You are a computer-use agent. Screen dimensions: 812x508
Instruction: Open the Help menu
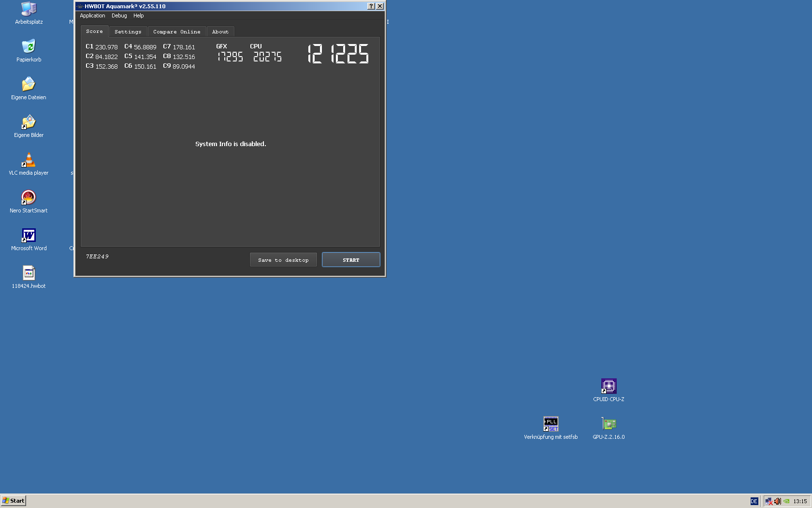pyautogui.click(x=138, y=15)
